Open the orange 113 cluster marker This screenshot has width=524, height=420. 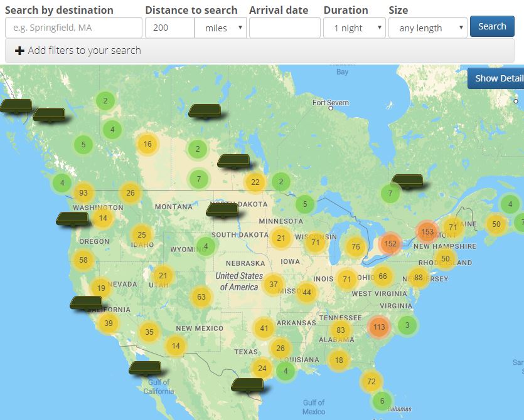click(379, 327)
